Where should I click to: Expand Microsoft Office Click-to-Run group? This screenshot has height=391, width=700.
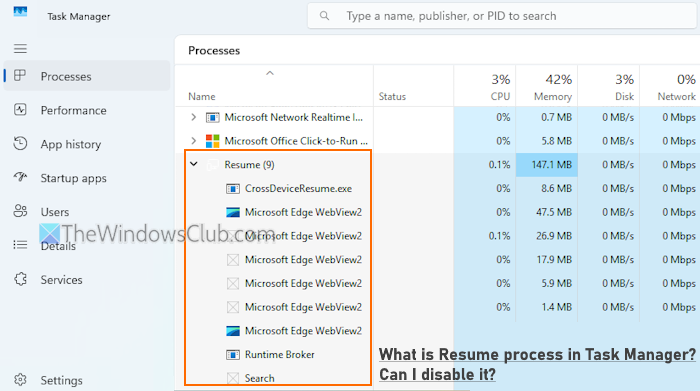coord(193,141)
